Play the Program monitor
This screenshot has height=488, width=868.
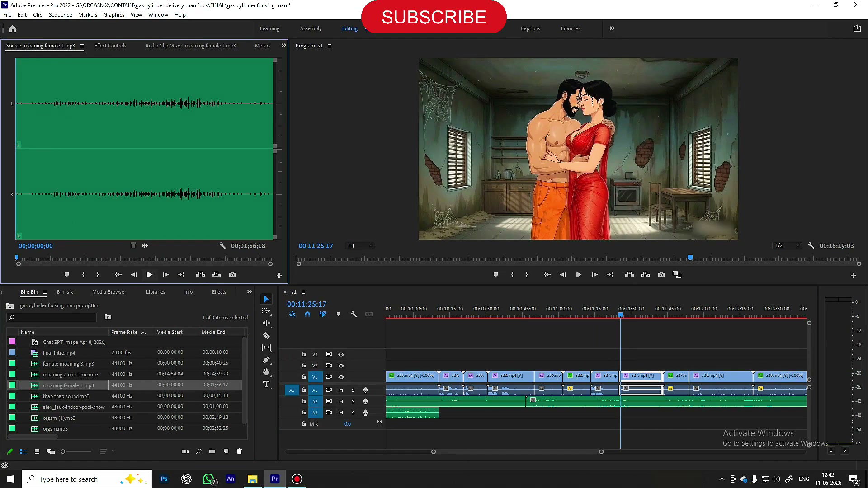point(578,275)
